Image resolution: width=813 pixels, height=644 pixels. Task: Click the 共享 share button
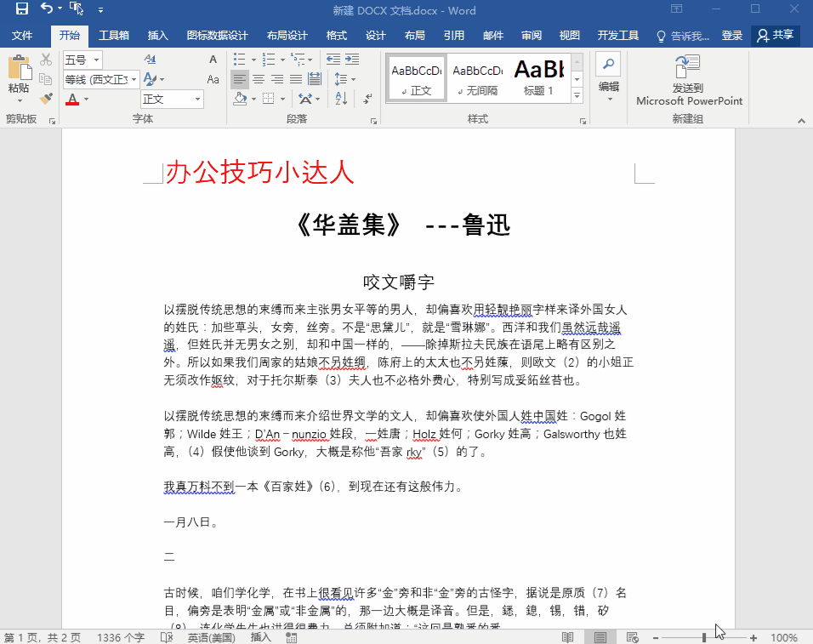click(x=775, y=36)
